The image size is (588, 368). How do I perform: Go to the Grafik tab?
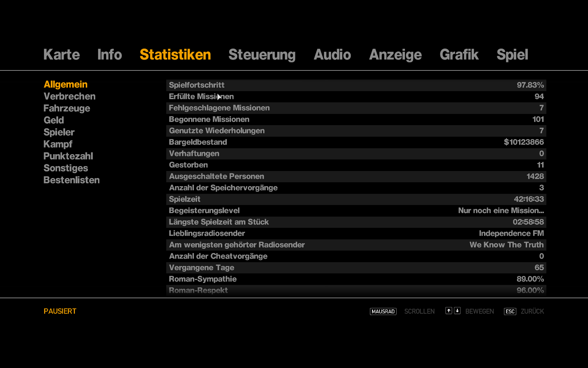459,55
